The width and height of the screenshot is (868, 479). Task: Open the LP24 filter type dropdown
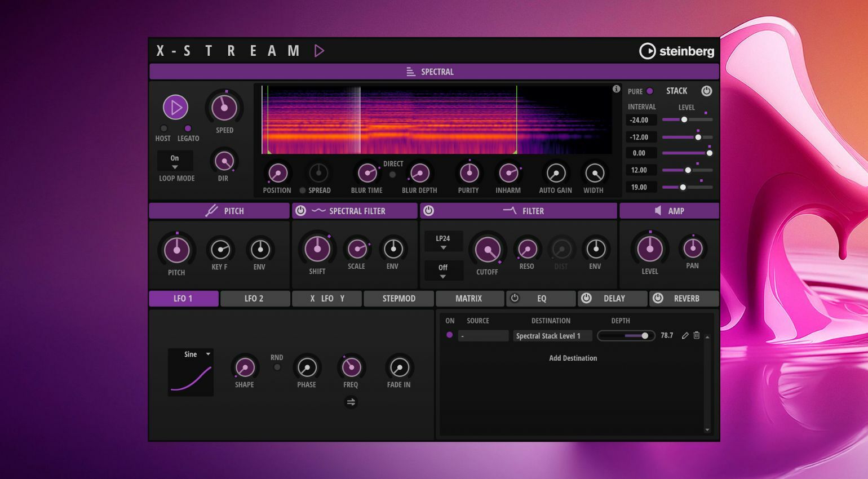tap(443, 242)
